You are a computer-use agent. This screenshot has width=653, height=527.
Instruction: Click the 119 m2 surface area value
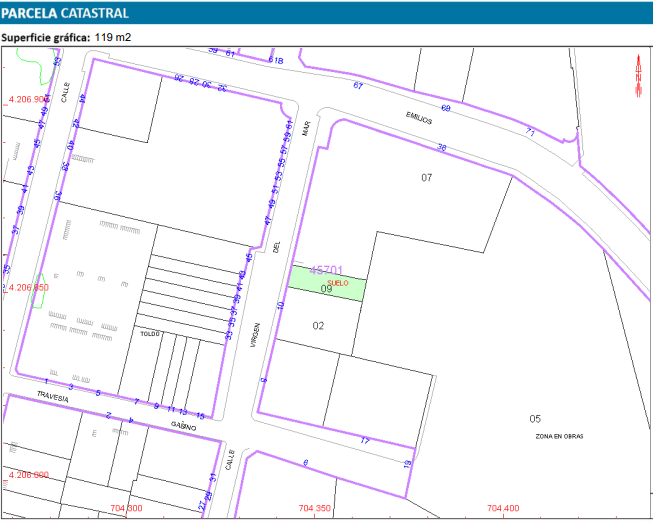(x=113, y=38)
